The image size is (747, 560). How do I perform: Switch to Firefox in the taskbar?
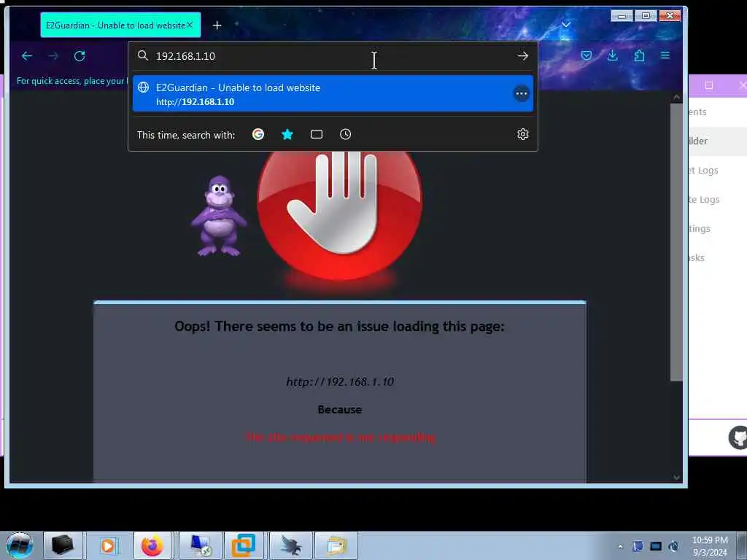(x=152, y=545)
